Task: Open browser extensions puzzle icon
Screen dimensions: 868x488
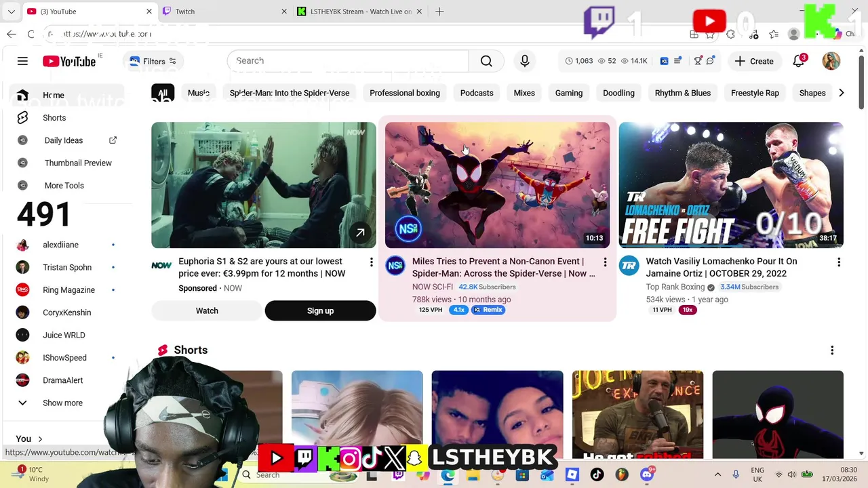Action: (730, 34)
